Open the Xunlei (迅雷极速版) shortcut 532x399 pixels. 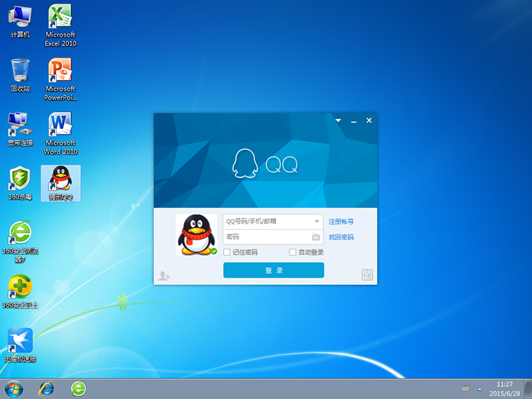pos(20,345)
